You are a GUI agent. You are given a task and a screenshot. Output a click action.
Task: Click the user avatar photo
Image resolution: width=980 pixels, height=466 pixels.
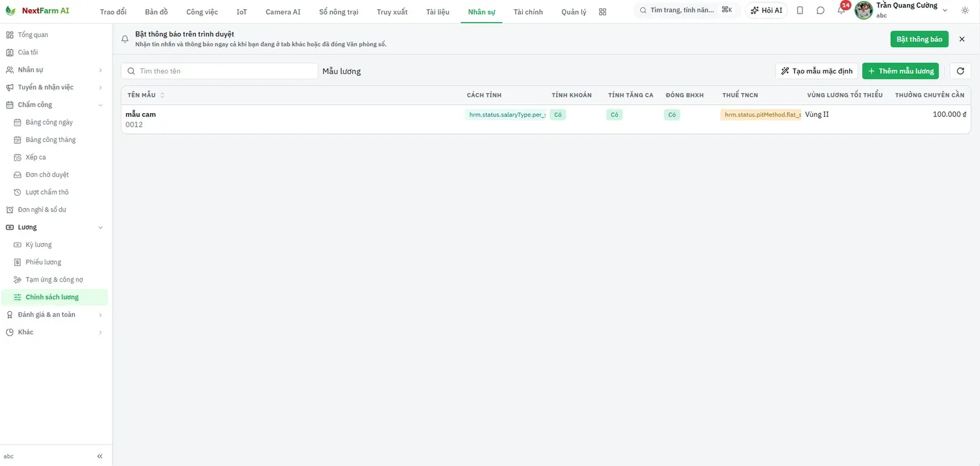pos(864,10)
